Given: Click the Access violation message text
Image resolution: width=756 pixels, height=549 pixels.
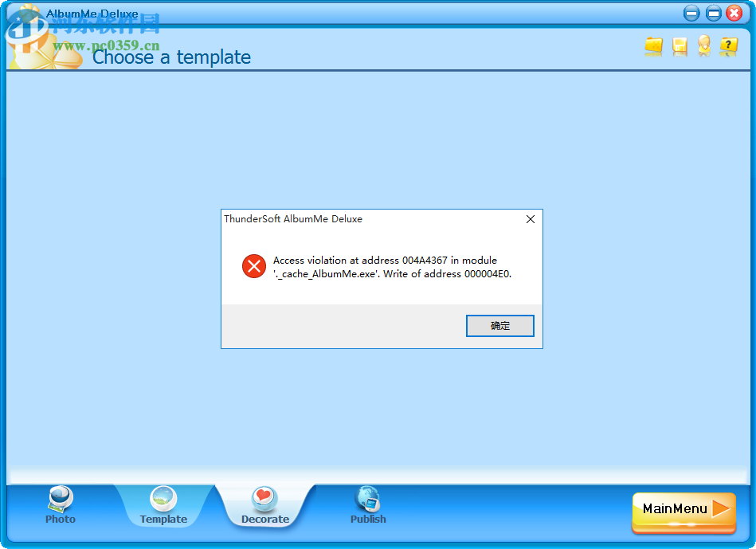Looking at the screenshot, I should tap(392, 267).
